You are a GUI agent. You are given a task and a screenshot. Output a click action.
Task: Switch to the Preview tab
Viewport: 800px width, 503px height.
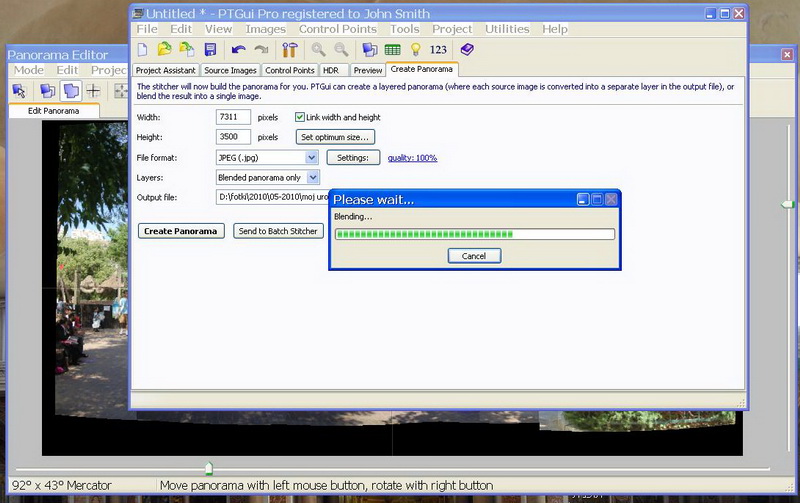368,70
